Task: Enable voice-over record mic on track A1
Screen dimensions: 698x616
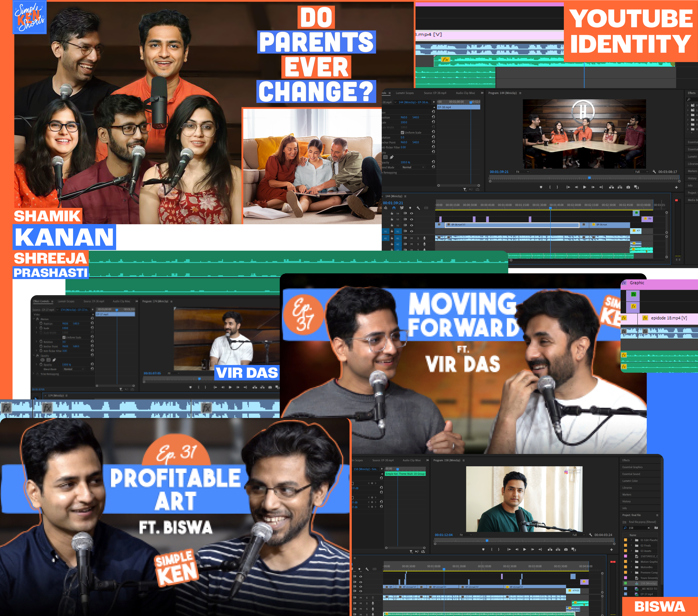Action: point(424,238)
